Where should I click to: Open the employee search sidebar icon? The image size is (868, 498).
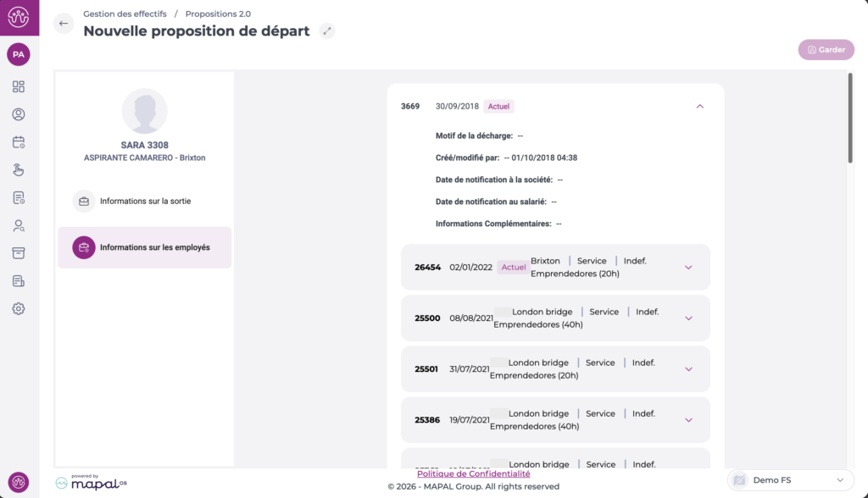coord(19,225)
